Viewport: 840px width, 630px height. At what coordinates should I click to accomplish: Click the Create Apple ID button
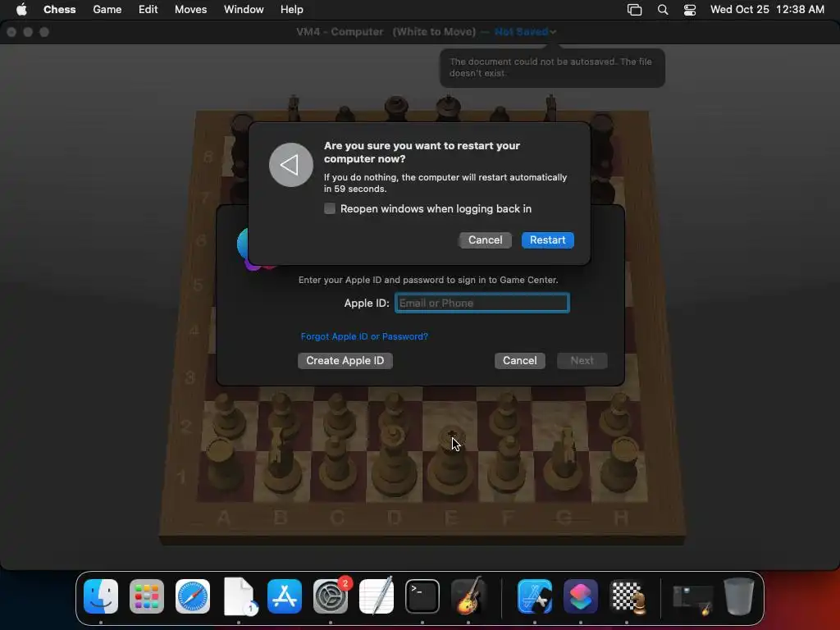coord(345,361)
